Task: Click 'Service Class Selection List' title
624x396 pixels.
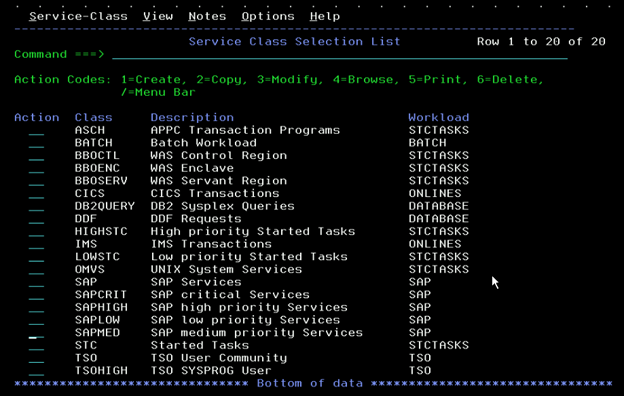Action: 294,41
